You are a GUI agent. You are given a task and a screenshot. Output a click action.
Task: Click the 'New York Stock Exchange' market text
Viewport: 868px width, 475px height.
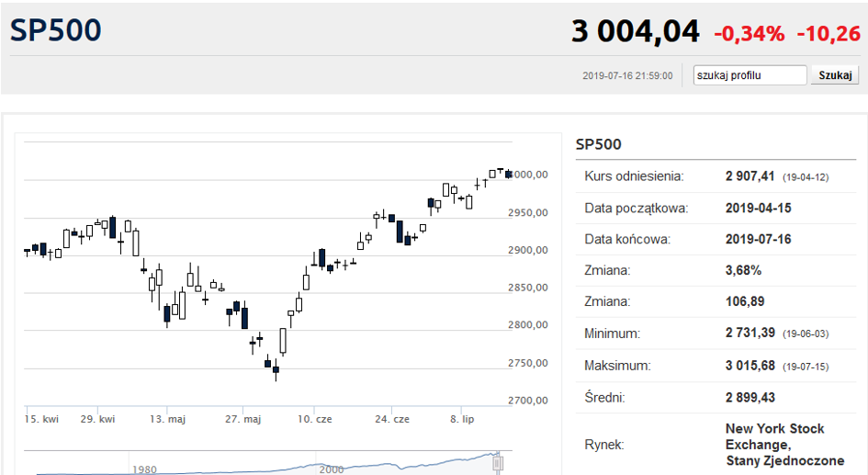pyautogui.click(x=775, y=436)
